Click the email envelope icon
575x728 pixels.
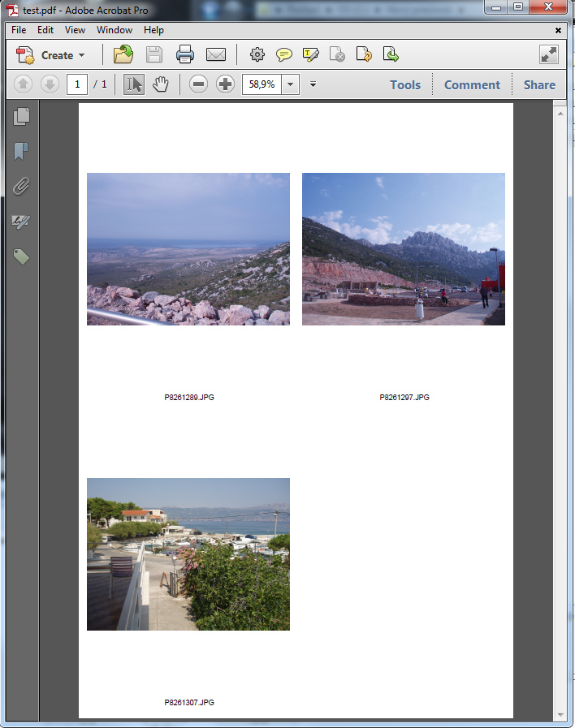215,55
